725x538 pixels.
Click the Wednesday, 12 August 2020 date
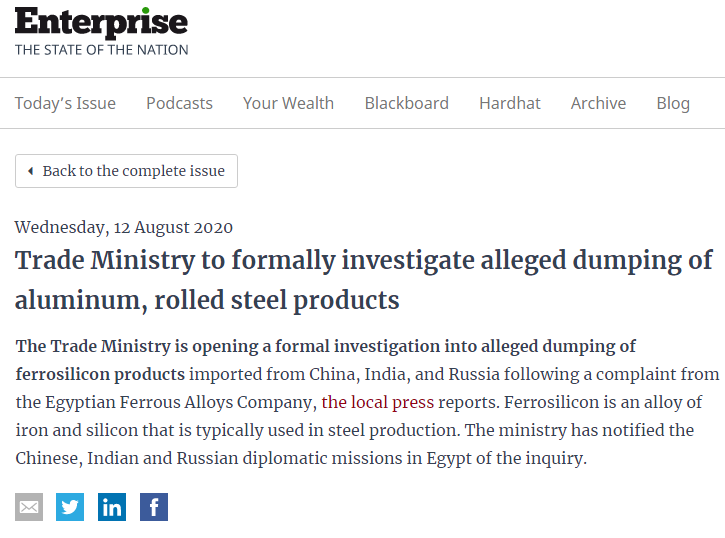click(x=124, y=227)
